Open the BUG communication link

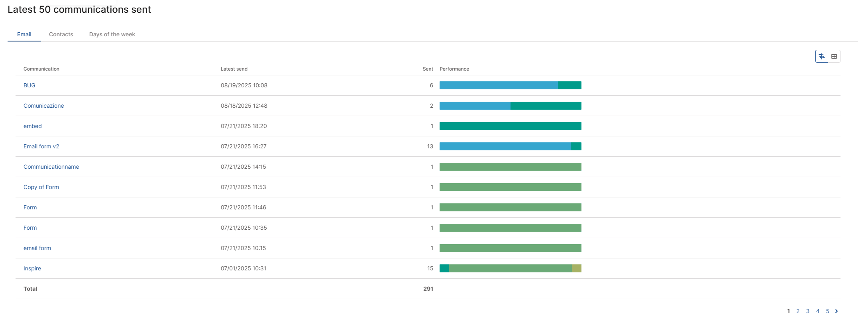[29, 85]
